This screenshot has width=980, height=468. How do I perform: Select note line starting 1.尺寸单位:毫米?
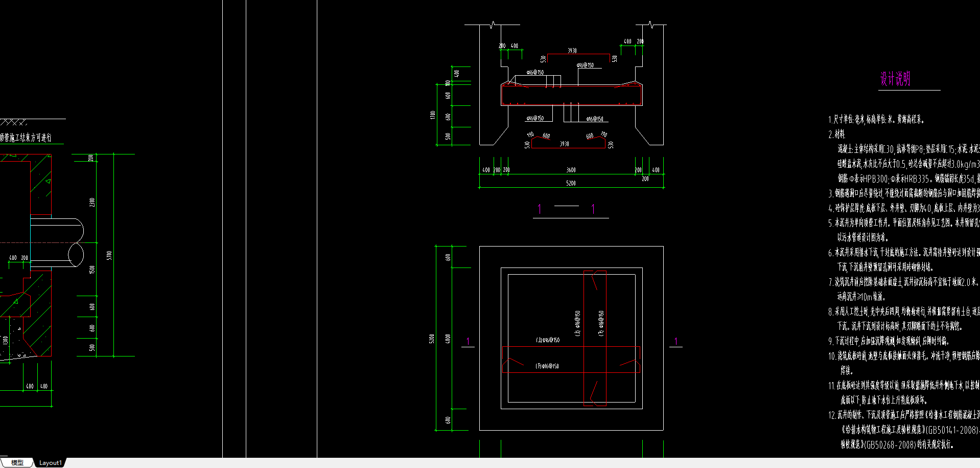876,119
